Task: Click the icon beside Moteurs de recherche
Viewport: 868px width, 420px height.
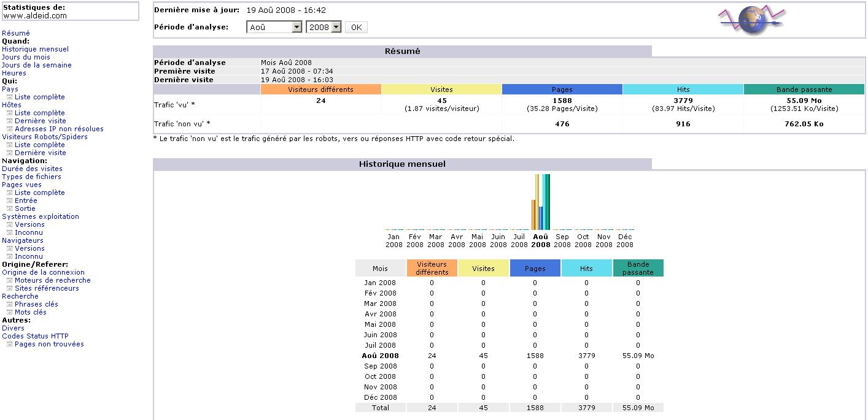Action: (9, 280)
